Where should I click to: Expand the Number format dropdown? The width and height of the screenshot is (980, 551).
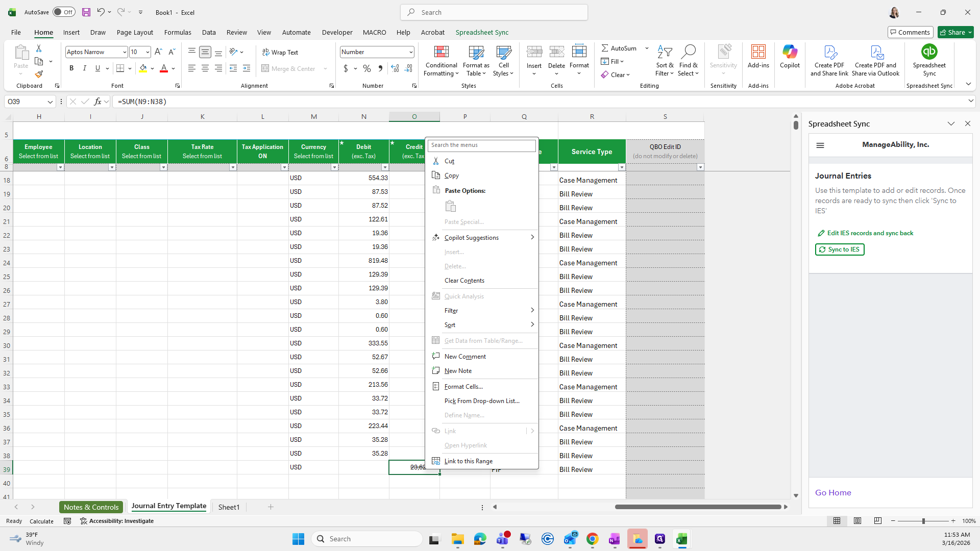tap(410, 52)
